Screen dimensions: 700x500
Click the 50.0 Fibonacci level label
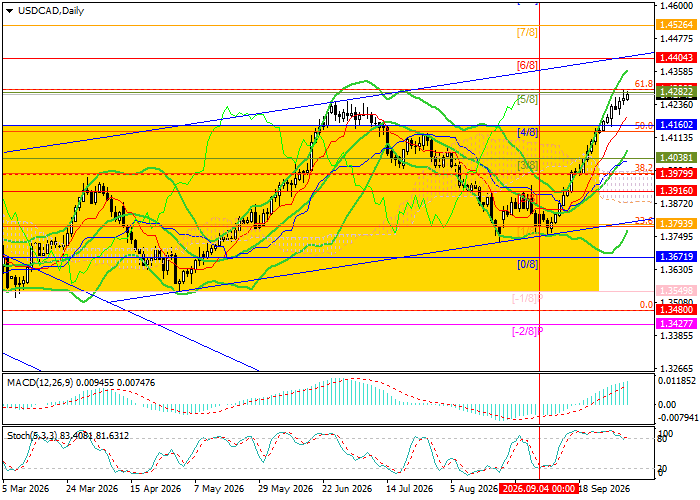click(x=644, y=126)
